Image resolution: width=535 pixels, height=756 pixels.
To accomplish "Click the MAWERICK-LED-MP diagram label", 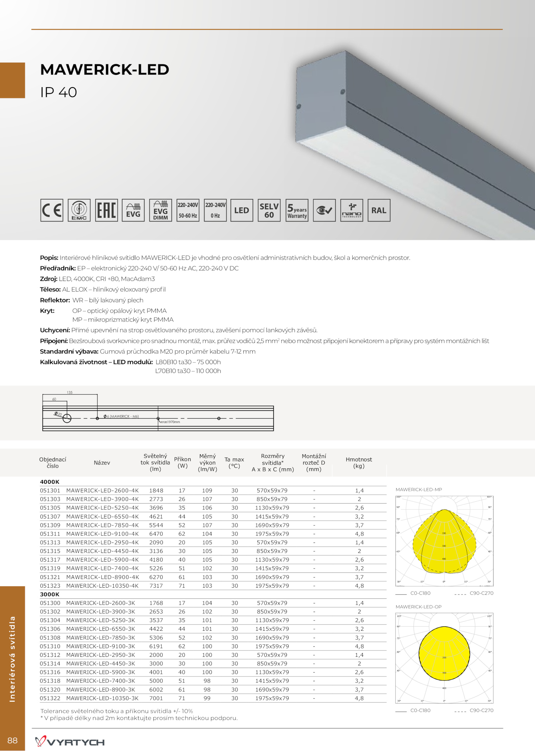I will coord(419,489).
